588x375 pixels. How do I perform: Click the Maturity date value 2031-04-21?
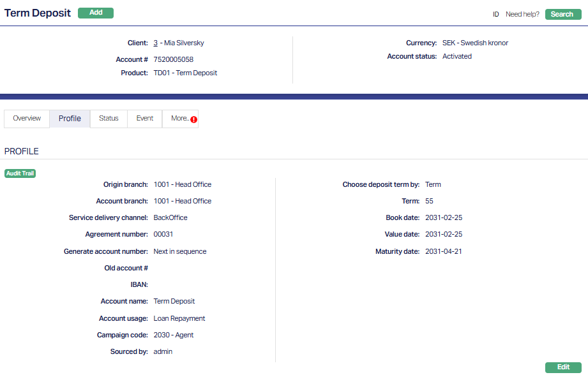coord(443,251)
